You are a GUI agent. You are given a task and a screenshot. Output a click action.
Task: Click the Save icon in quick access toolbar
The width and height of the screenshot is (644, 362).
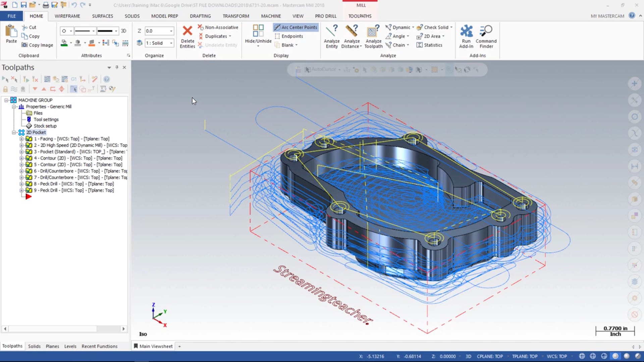(x=23, y=5)
